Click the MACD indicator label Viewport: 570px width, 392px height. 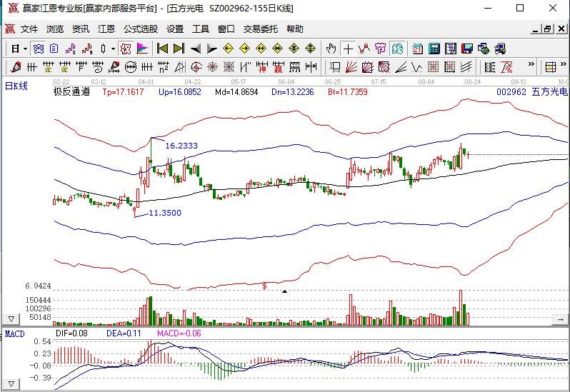pos(14,334)
